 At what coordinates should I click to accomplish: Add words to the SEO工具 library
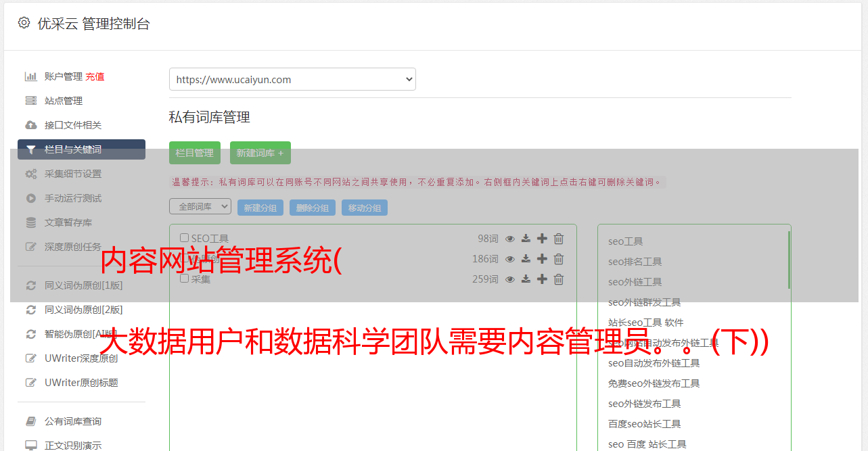point(542,239)
